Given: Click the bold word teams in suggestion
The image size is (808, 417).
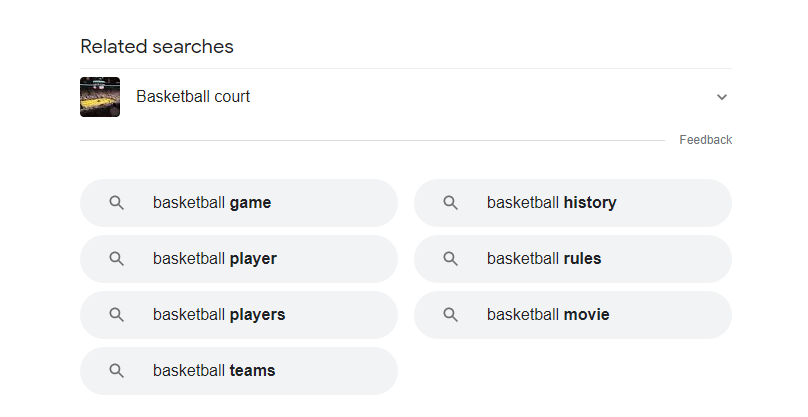Looking at the screenshot, I should tap(252, 371).
